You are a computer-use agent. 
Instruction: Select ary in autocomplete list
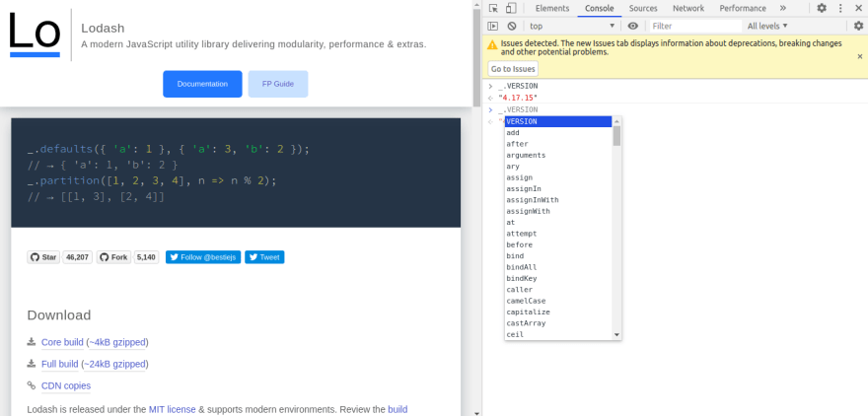pos(558,167)
